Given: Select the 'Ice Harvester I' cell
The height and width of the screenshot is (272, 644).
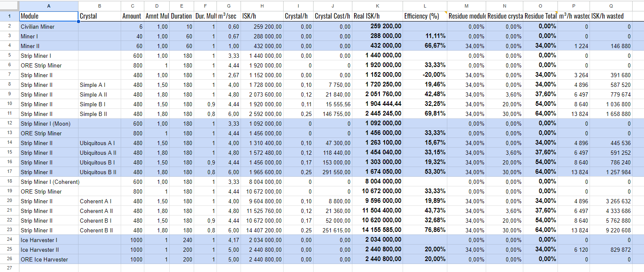Looking at the screenshot, I should [49, 240].
